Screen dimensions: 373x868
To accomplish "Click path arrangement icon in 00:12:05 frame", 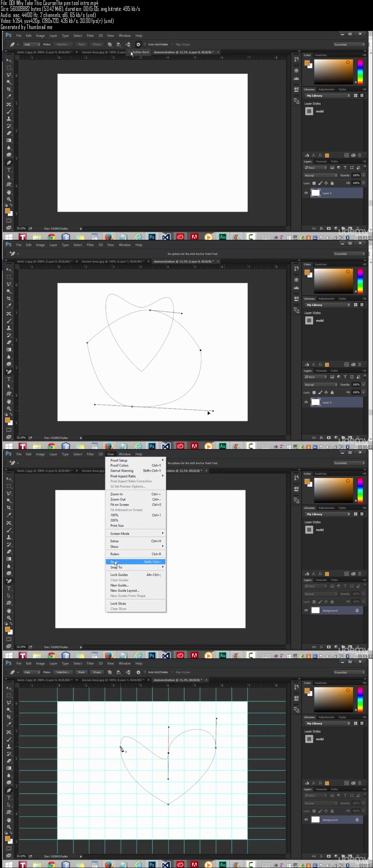I will pos(128,672).
